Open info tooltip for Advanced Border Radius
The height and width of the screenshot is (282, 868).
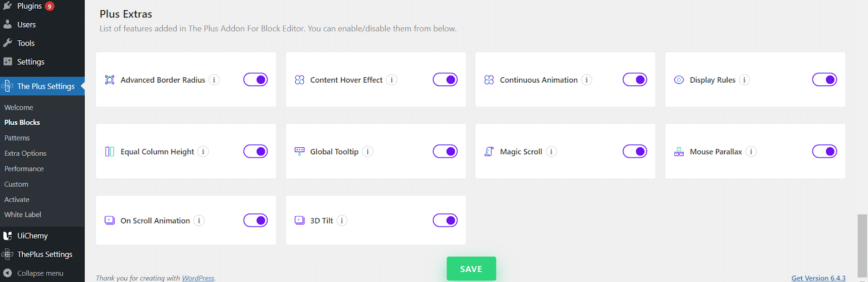(214, 80)
